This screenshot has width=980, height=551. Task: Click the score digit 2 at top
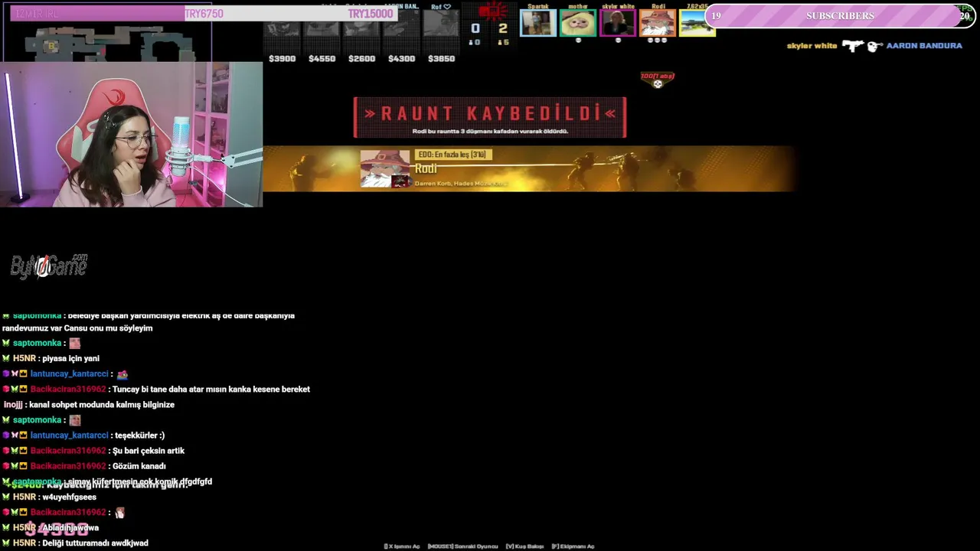coord(502,28)
